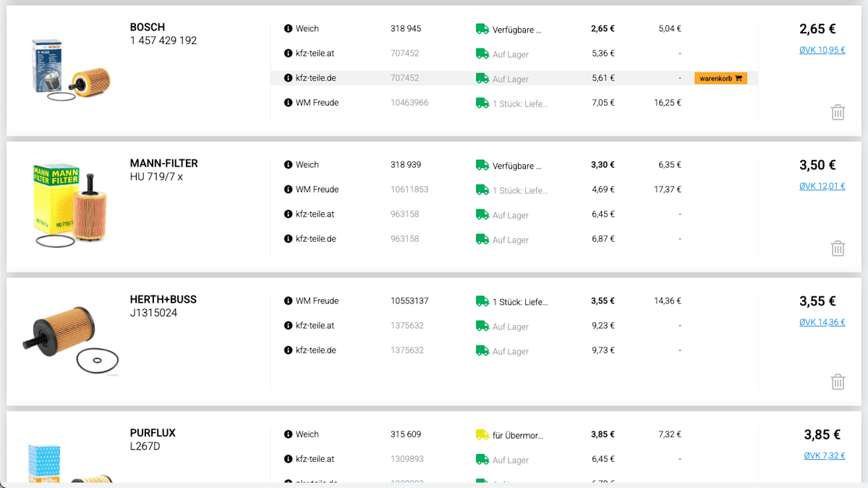Click info icon for kfz-teile.at in MANN-FILTER card
The image size is (868, 488).
coord(288,214)
